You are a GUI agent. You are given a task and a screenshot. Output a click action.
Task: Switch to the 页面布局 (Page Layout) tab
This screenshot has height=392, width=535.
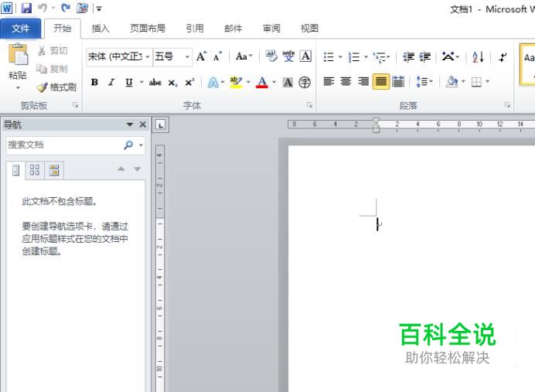pyautogui.click(x=148, y=29)
